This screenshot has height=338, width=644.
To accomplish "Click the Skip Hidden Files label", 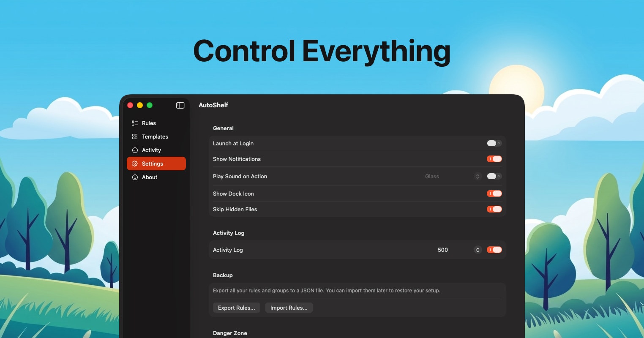I will (235, 209).
